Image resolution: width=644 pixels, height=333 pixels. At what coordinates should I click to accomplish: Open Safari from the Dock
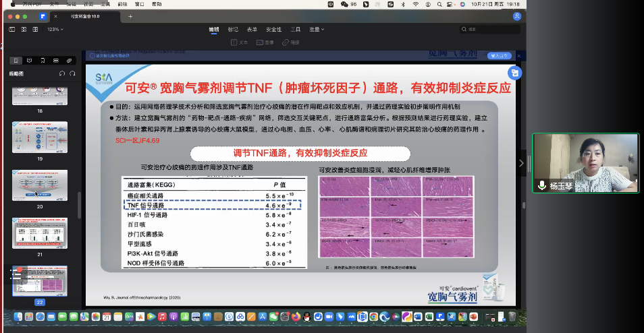[x=41, y=317]
